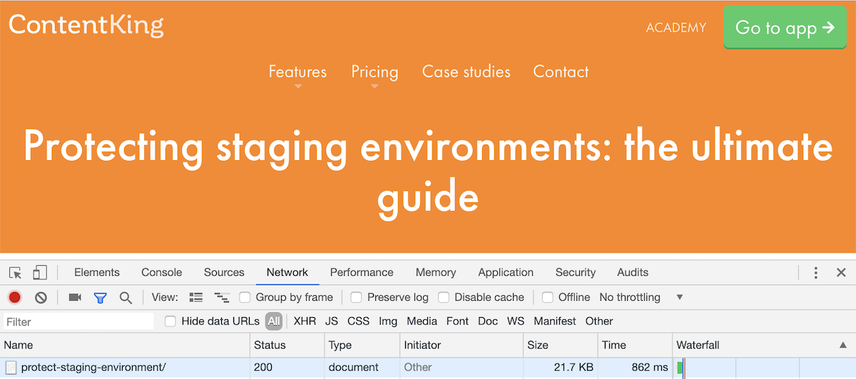Click the capture screenshots camera icon
This screenshot has width=856, height=379.
coord(75,297)
